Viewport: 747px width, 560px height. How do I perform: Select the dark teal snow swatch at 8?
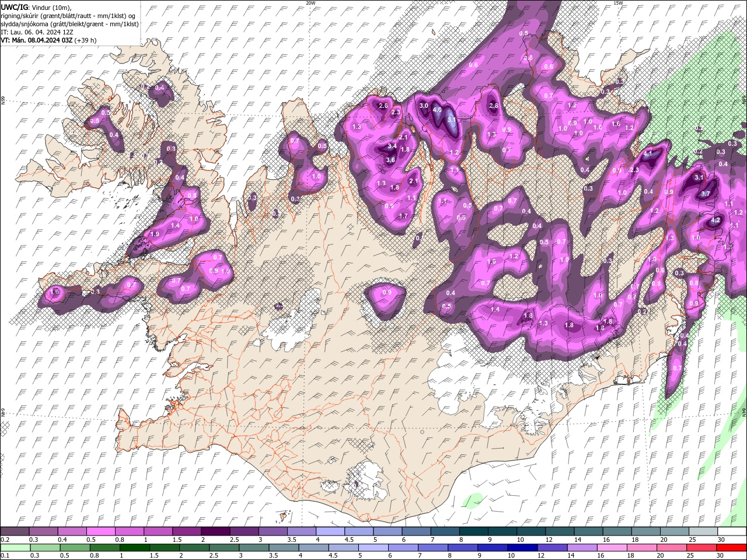pyautogui.click(x=474, y=531)
